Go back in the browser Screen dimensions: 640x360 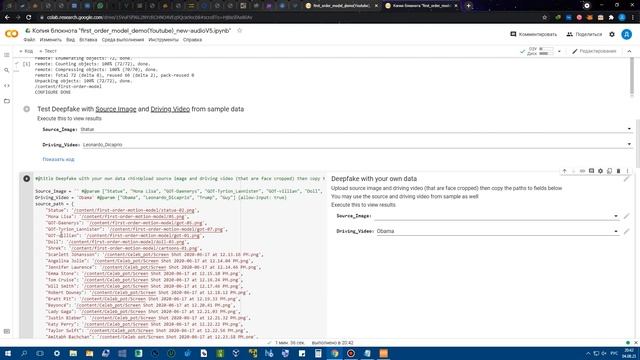(x=7, y=18)
